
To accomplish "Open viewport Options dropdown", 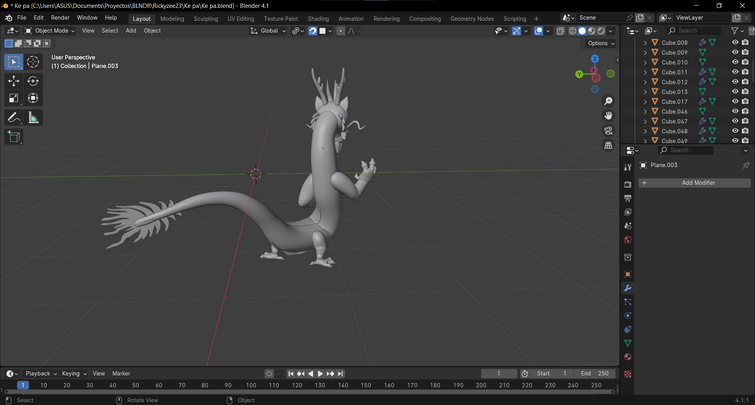I will 600,43.
